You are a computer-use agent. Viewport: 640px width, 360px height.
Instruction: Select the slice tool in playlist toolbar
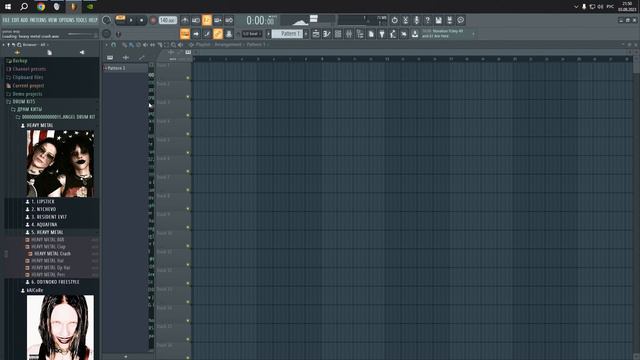click(160, 45)
